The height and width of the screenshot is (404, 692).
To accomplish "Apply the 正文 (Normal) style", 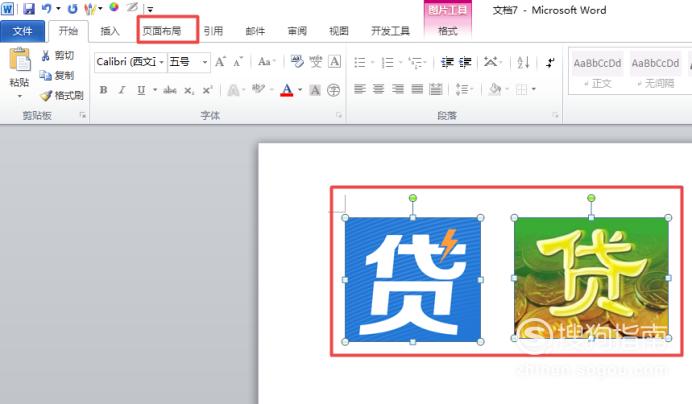I will point(597,72).
